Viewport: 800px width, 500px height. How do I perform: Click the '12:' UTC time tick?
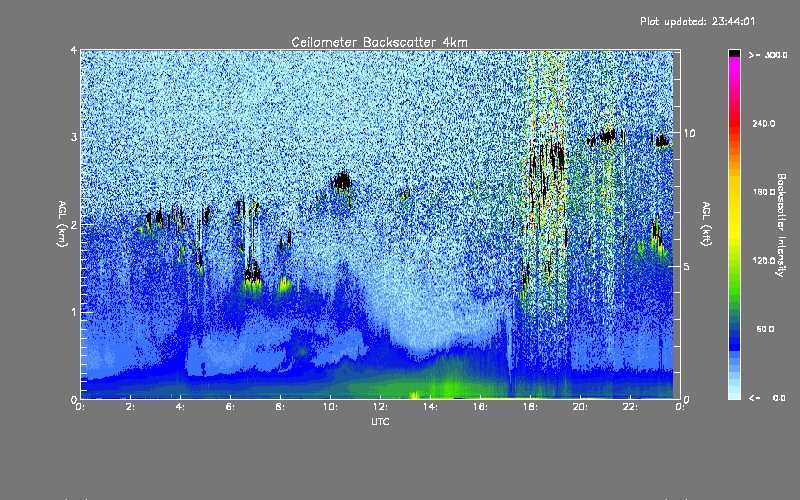381,407
